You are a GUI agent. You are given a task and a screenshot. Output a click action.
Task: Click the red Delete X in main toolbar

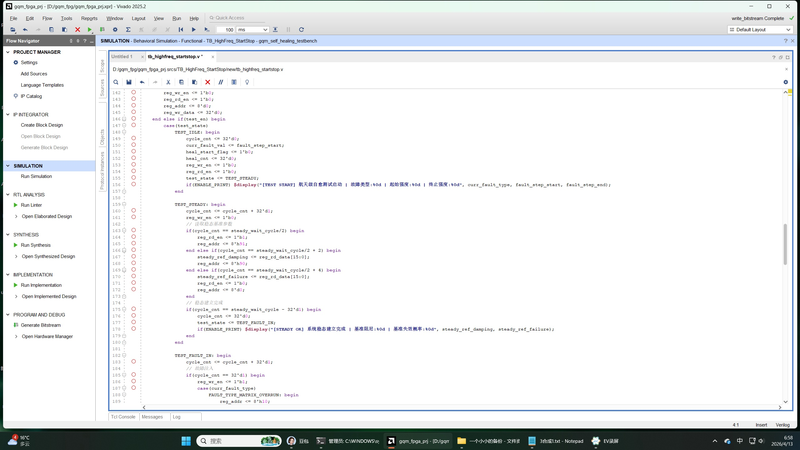pyautogui.click(x=78, y=30)
